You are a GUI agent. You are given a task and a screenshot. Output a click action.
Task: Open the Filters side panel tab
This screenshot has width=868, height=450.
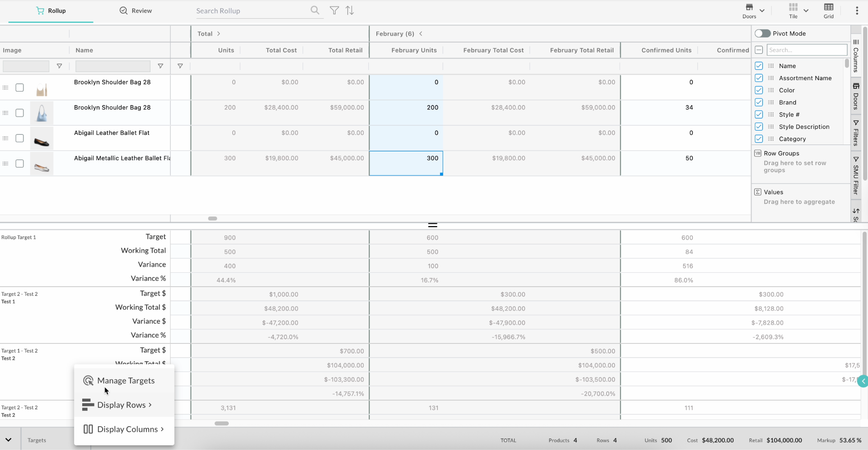pyautogui.click(x=856, y=133)
